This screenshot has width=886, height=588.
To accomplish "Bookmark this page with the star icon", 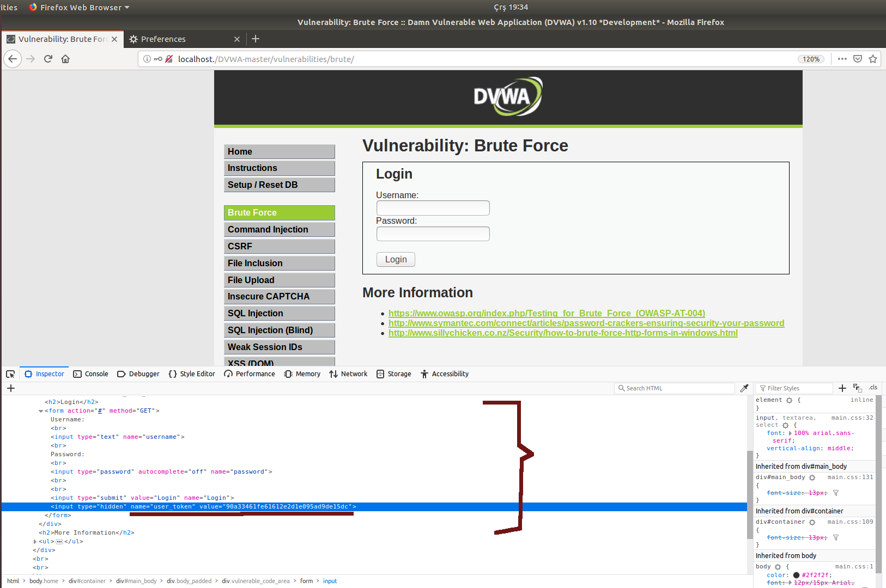I will (873, 59).
